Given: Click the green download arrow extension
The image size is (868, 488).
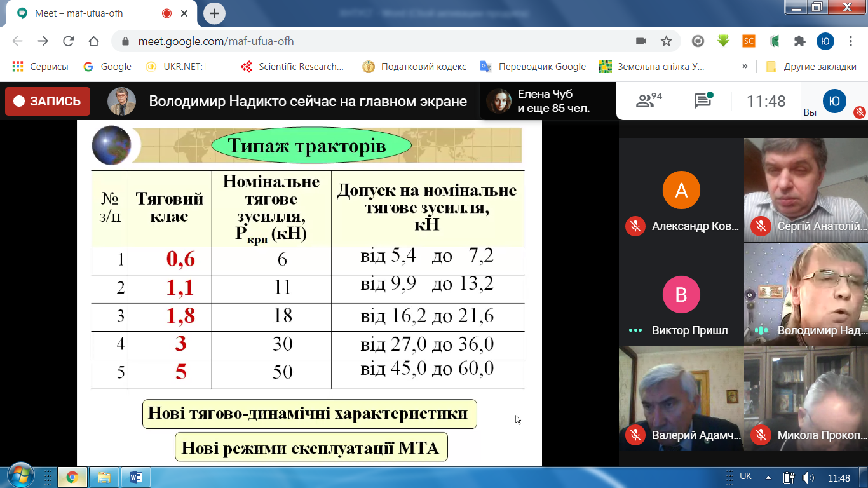Looking at the screenshot, I should pyautogui.click(x=723, y=41).
